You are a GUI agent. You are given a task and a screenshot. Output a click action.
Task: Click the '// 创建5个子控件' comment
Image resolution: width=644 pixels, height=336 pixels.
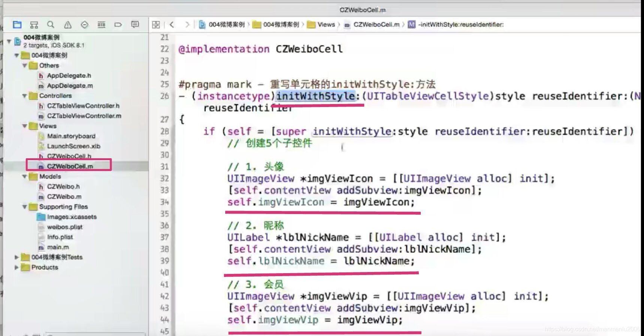click(x=270, y=143)
